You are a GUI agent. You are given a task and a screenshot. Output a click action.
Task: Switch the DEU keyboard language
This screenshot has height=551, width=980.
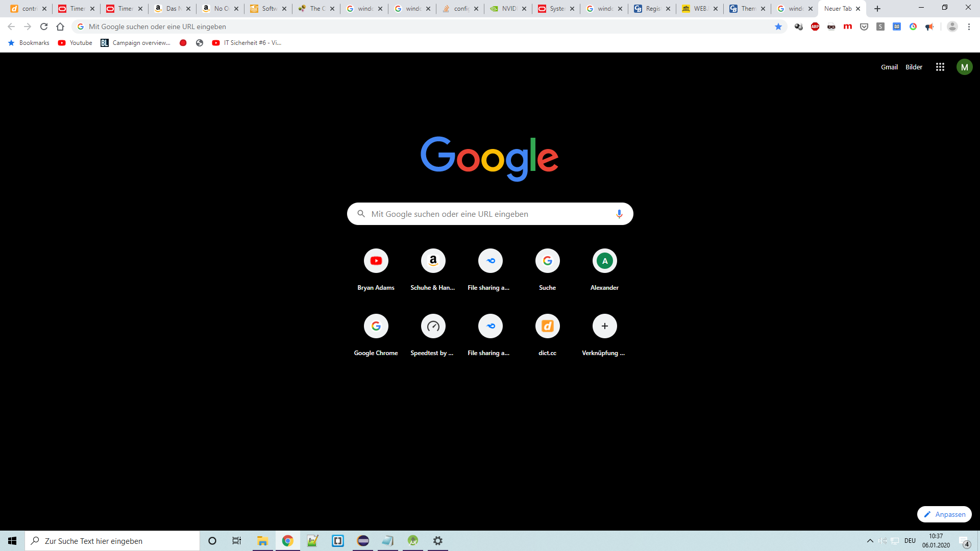coord(910,541)
